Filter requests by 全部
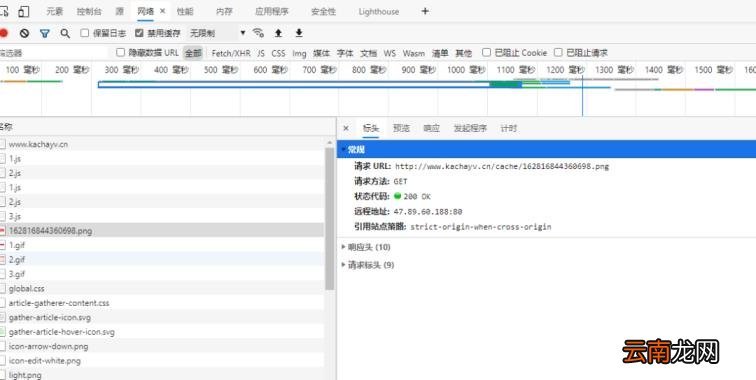The image size is (756, 380). [193, 53]
